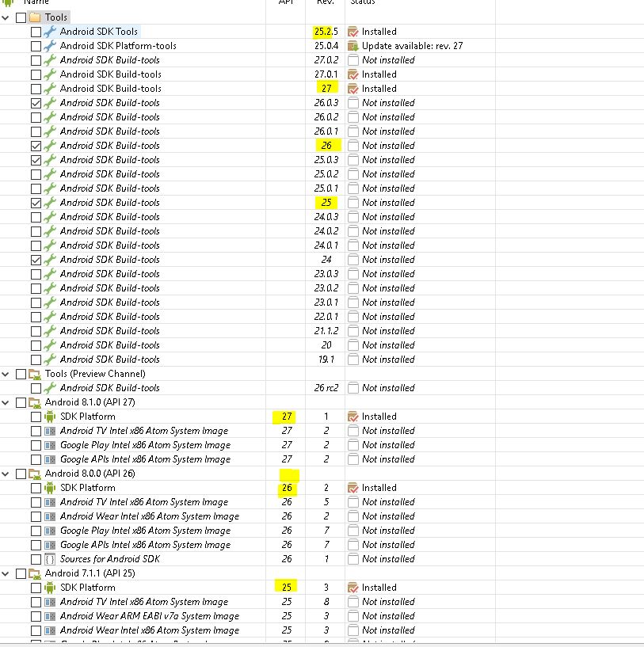Check the Sources for Android SDK checkbox
644x647 pixels.
[x=36, y=560]
